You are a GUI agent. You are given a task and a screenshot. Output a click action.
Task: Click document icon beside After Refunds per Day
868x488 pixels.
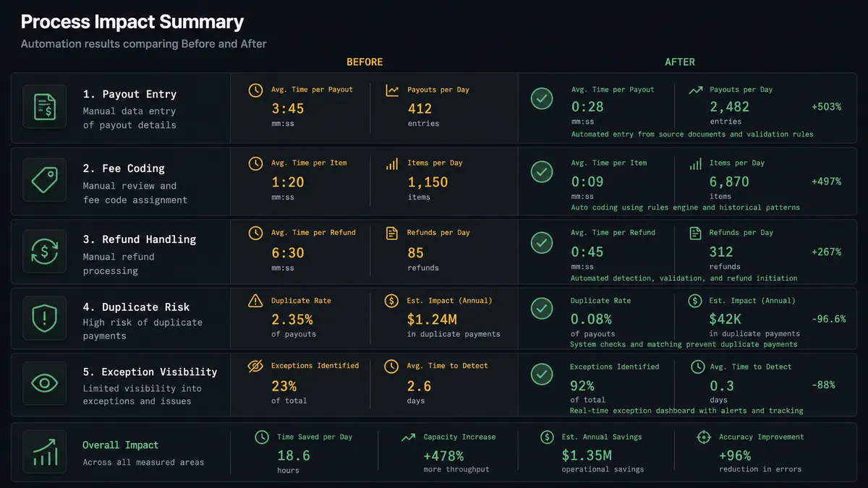[x=695, y=233]
